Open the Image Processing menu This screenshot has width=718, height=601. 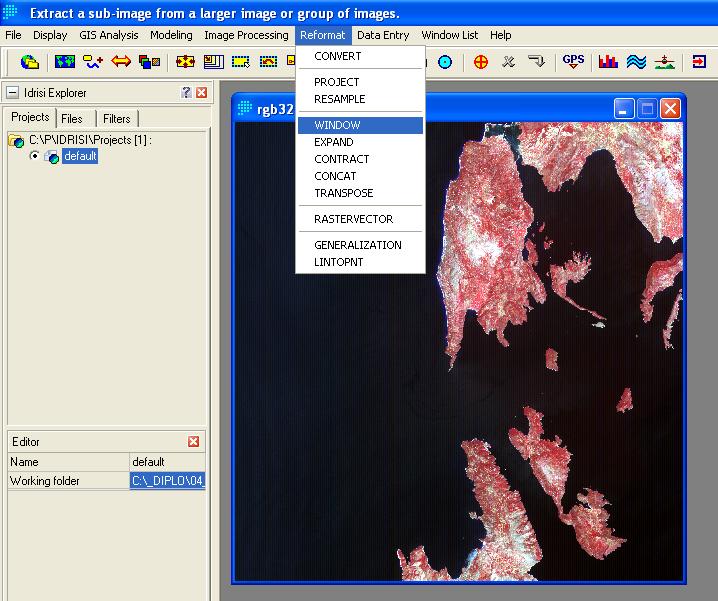click(246, 35)
